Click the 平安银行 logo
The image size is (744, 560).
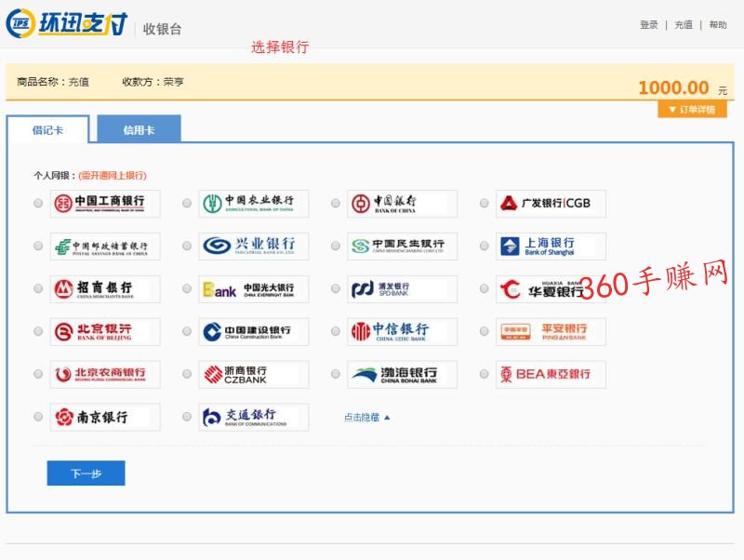coord(551,332)
